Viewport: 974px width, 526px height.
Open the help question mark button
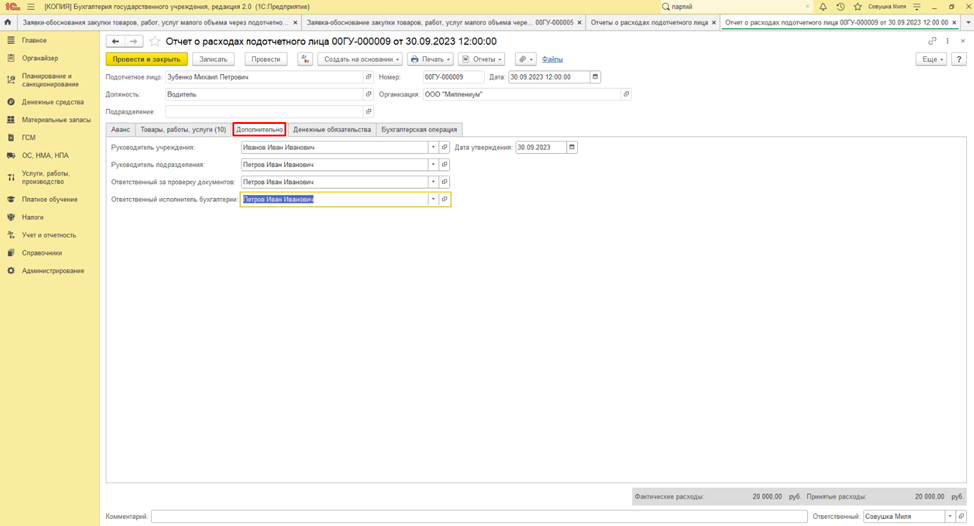958,60
